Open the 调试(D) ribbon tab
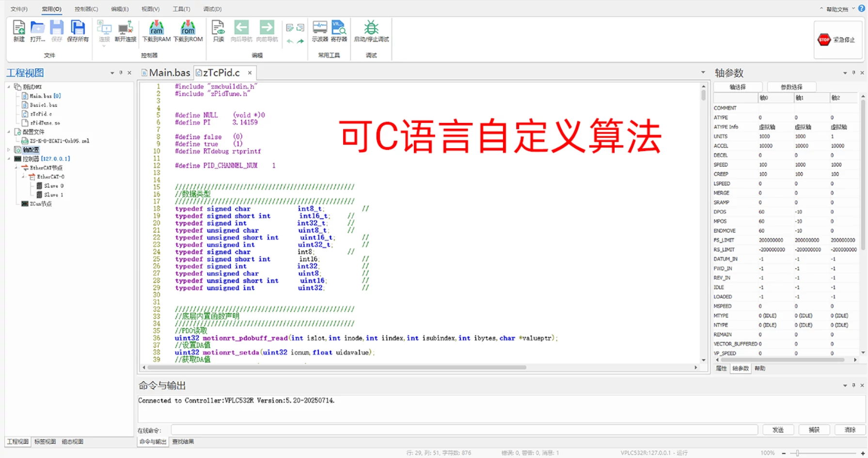This screenshot has width=868, height=458. point(212,9)
